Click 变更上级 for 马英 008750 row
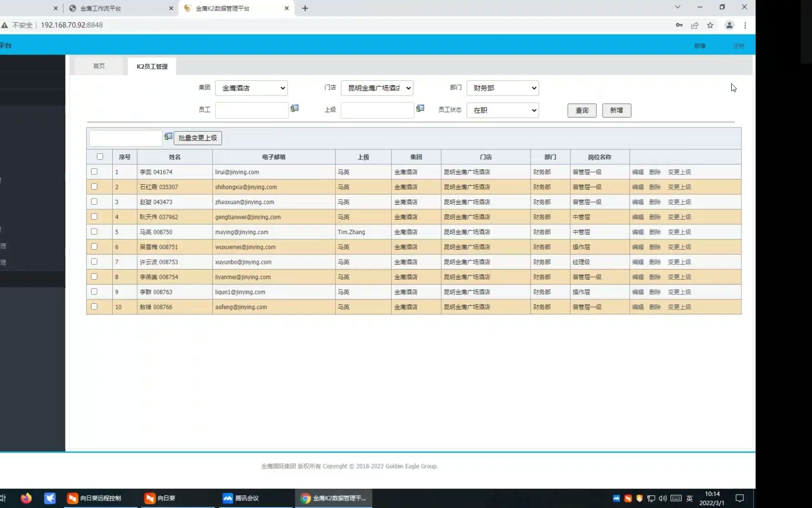 [679, 232]
